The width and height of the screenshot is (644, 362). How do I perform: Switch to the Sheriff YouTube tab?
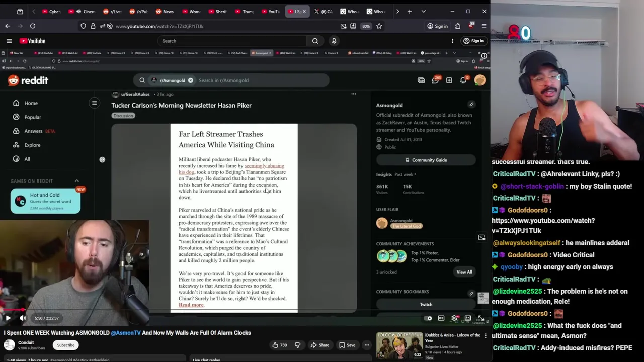pos(217,11)
